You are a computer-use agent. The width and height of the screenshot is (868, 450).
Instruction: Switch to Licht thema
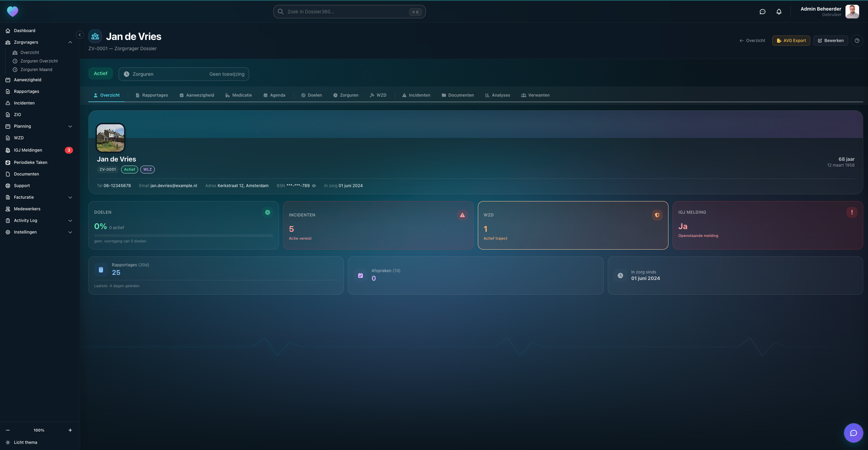25,442
